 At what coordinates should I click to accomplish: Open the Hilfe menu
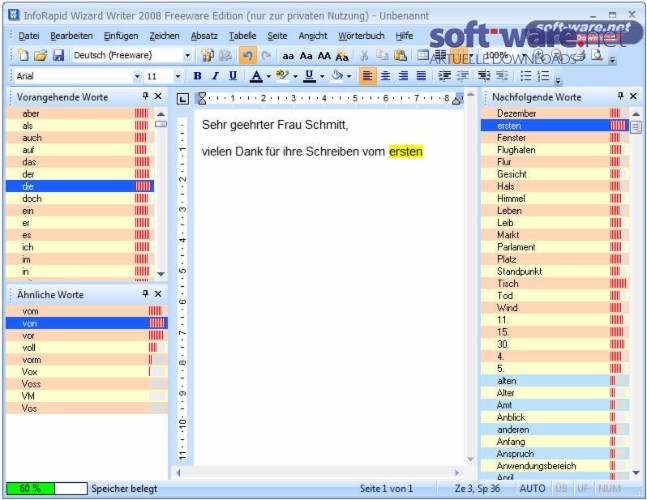[x=404, y=36]
